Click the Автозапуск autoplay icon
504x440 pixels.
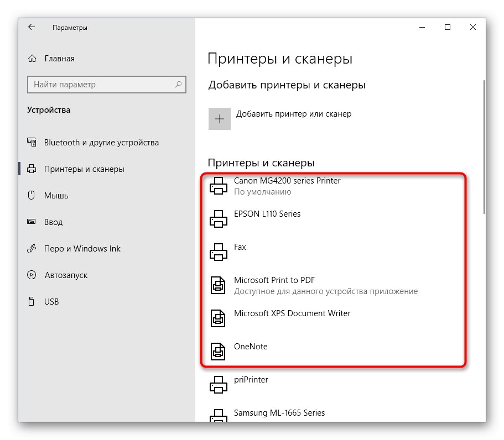click(x=32, y=275)
